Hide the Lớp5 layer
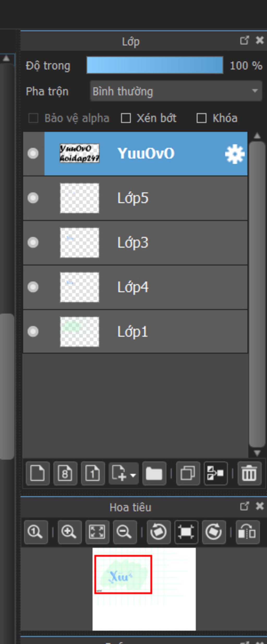Image resolution: width=267 pixels, height=644 pixels. 33,198
